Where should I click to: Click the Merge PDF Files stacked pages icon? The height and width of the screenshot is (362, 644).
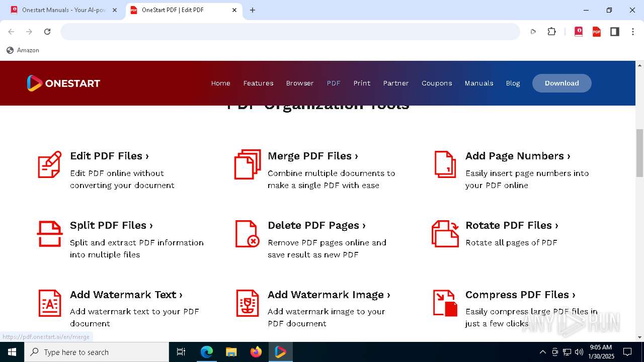pyautogui.click(x=248, y=164)
